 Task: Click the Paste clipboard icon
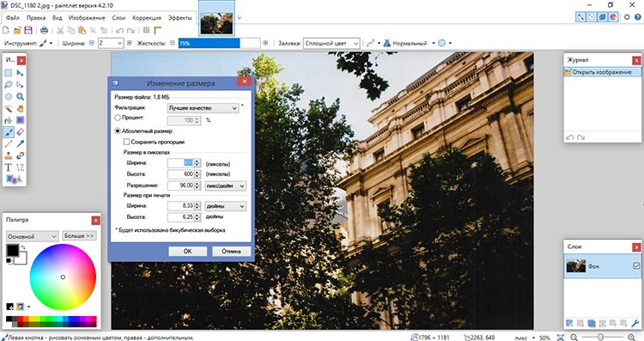point(82,30)
